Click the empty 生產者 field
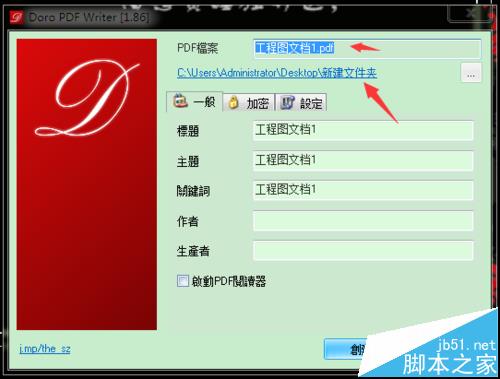This screenshot has height=379, width=500. click(363, 250)
